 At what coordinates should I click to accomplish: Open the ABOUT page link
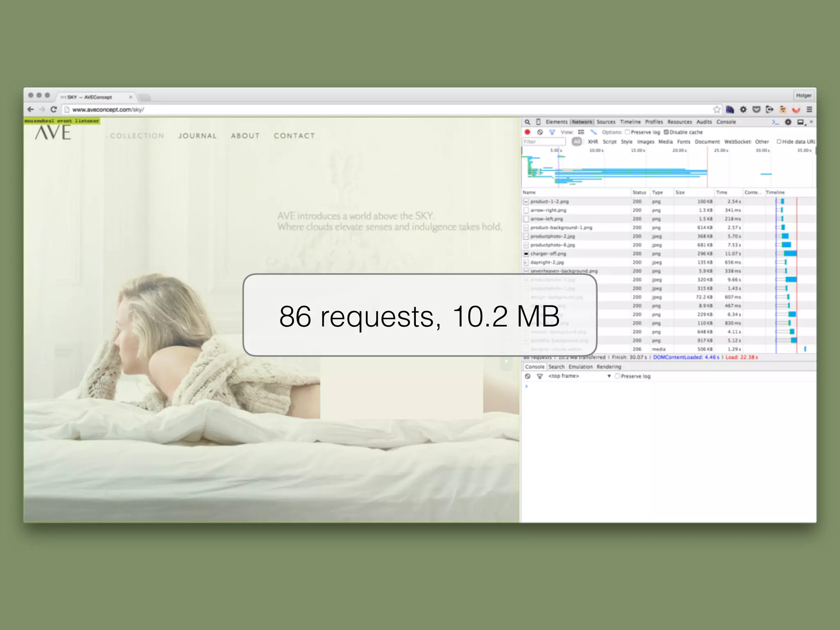[245, 136]
